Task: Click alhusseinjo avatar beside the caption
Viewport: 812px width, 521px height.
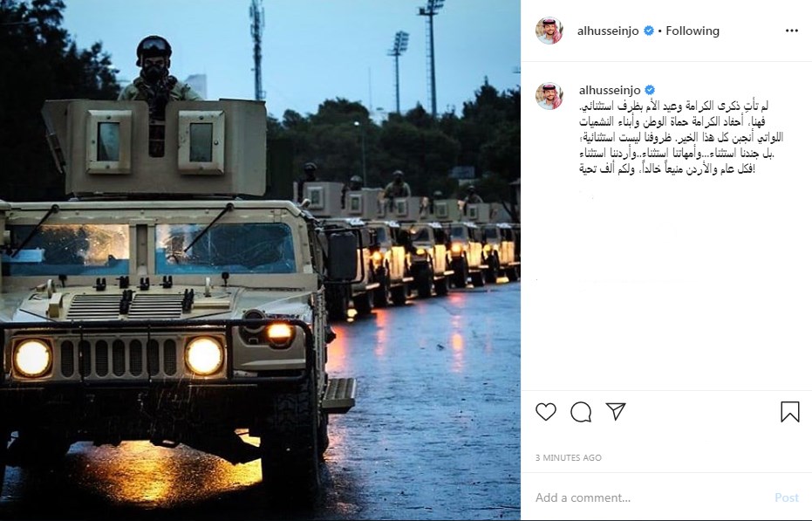Action: [x=549, y=96]
